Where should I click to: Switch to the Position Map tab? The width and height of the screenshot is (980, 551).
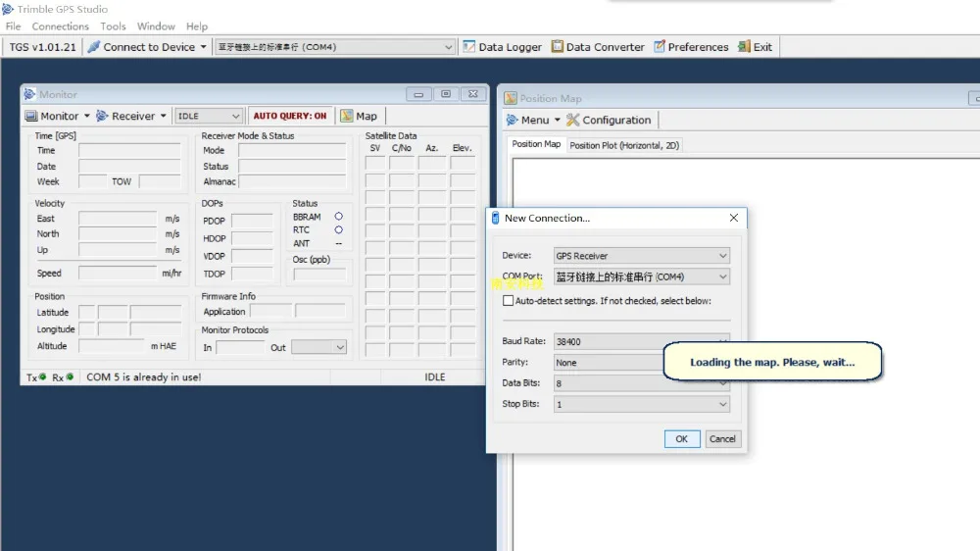coord(536,144)
